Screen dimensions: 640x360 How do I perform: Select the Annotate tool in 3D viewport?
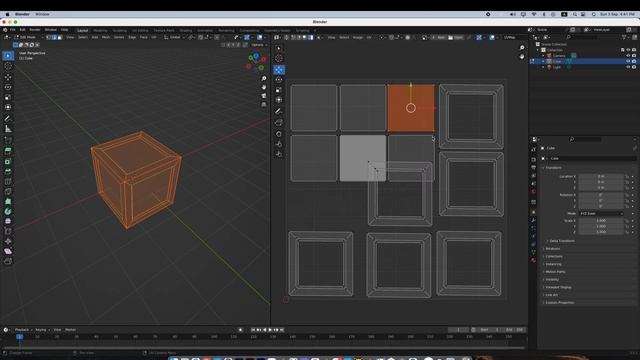pyautogui.click(x=8, y=118)
